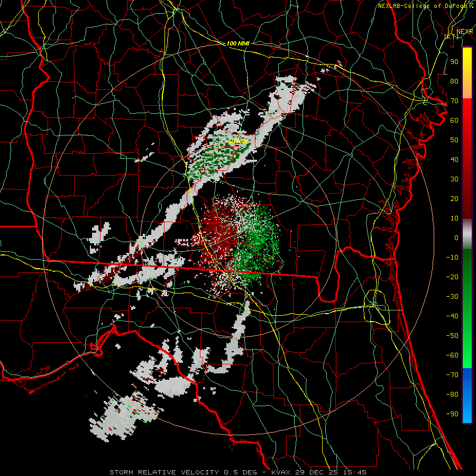476x476 pixels.
Task: Click the -50 value on the velocity scale
Action: (452, 335)
